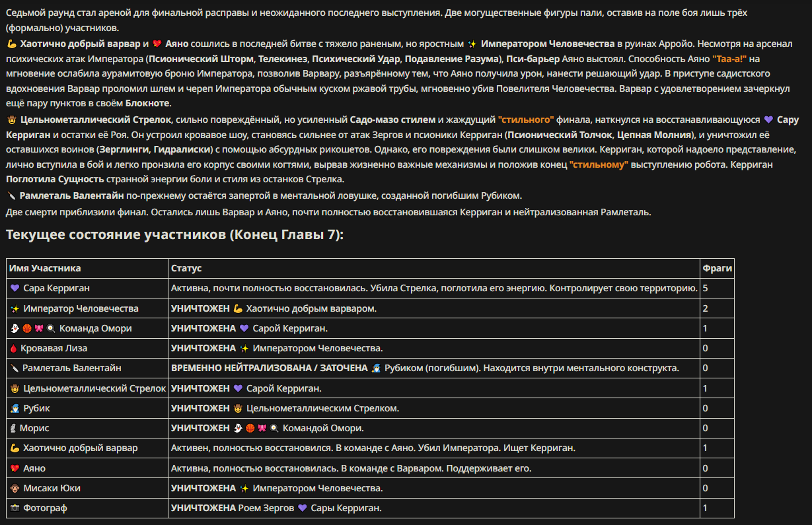Click ghost emoji in Морис status cell
The image size is (812, 525).
click(239, 428)
